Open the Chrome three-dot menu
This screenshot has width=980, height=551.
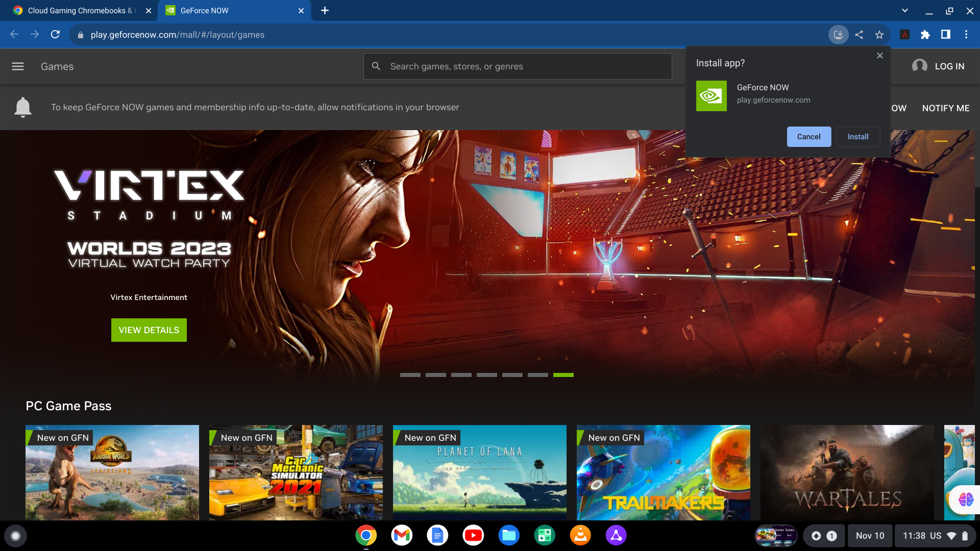[x=966, y=34]
